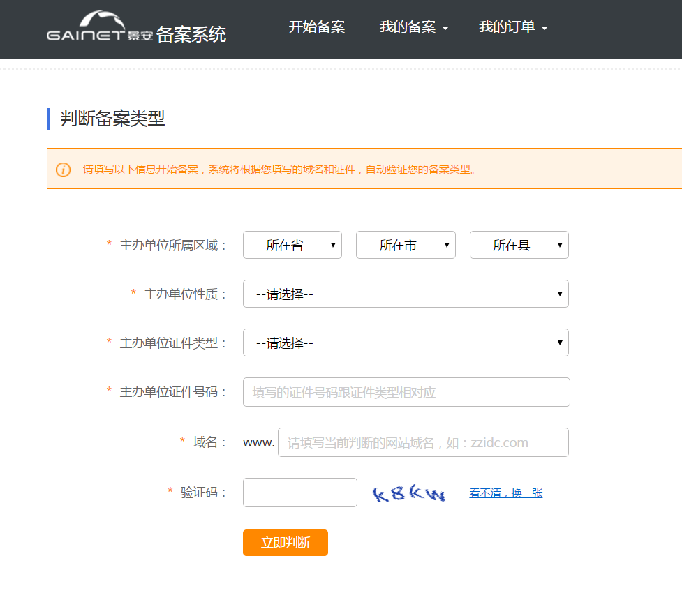Click the GAINET logo in the header
Viewport: 682px width, 616px height.
click(99, 28)
